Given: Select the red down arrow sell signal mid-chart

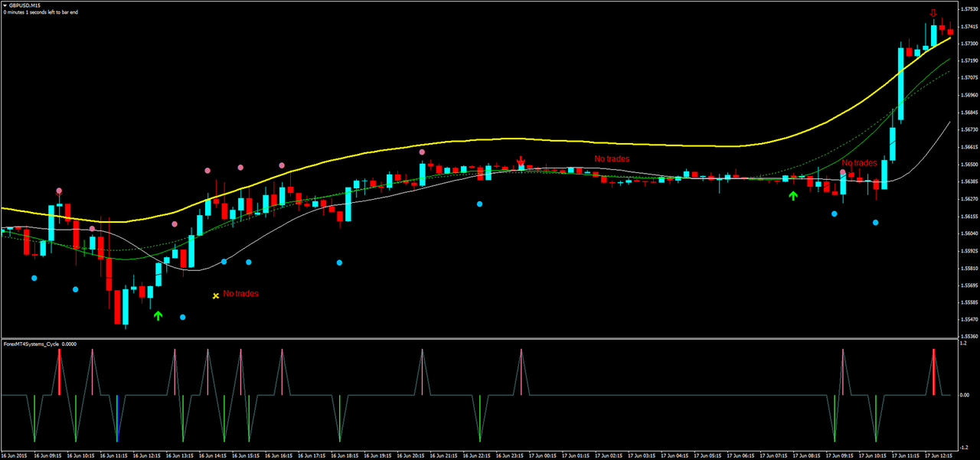Looking at the screenshot, I should [x=521, y=161].
